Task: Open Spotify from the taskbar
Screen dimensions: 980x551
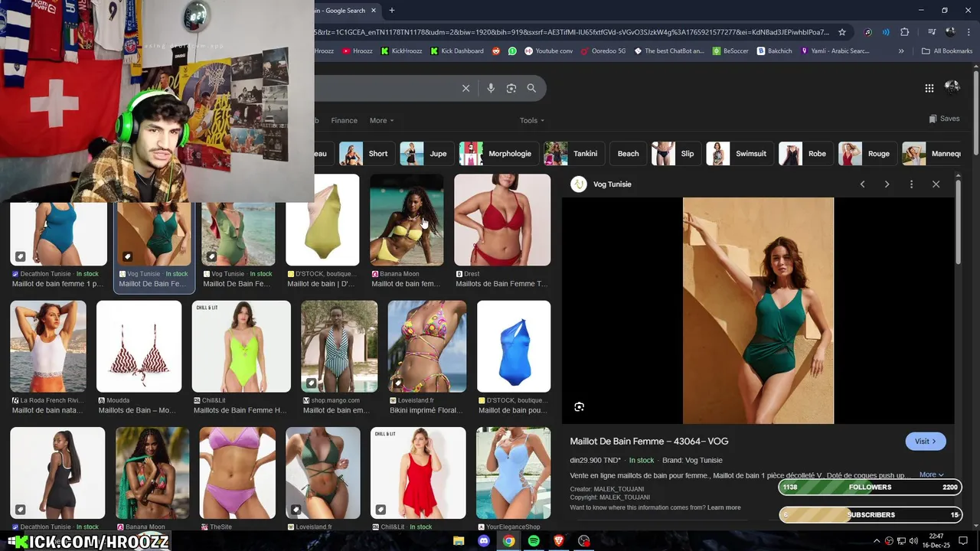Action: click(x=534, y=541)
